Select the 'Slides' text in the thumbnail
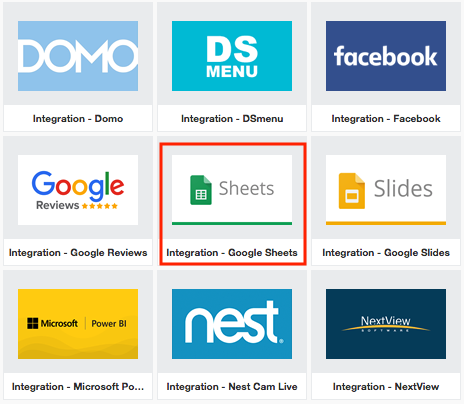464x404 pixels. pos(403,189)
